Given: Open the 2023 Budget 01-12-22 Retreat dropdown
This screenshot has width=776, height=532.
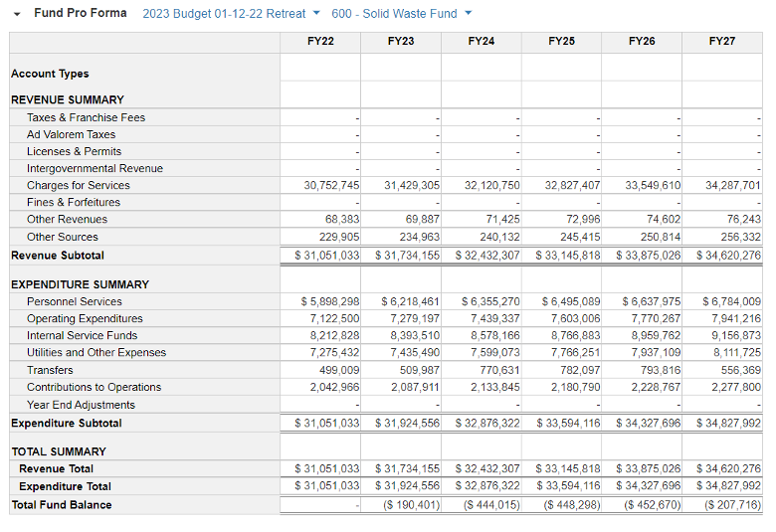Looking at the screenshot, I should click(231, 14).
